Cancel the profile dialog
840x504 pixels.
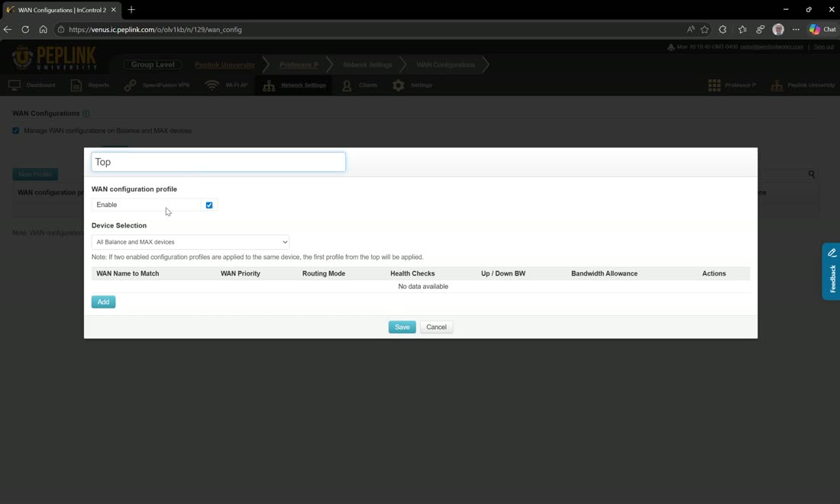pos(436,328)
